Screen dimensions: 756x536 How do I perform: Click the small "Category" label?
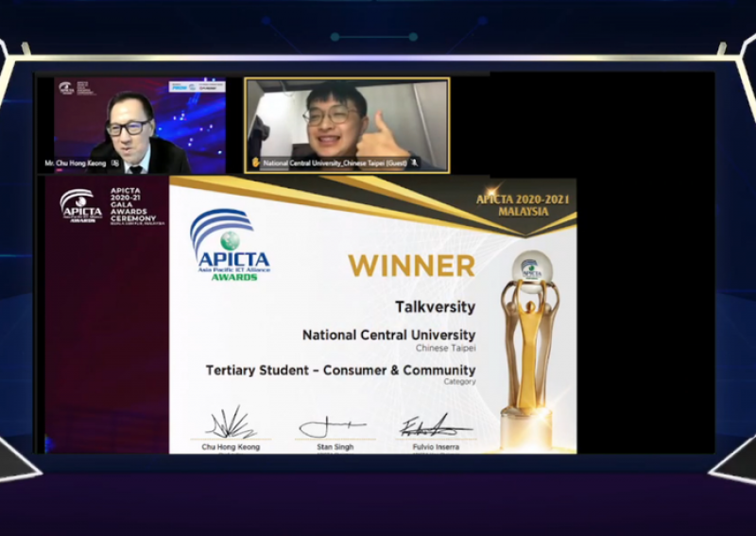[x=459, y=381]
